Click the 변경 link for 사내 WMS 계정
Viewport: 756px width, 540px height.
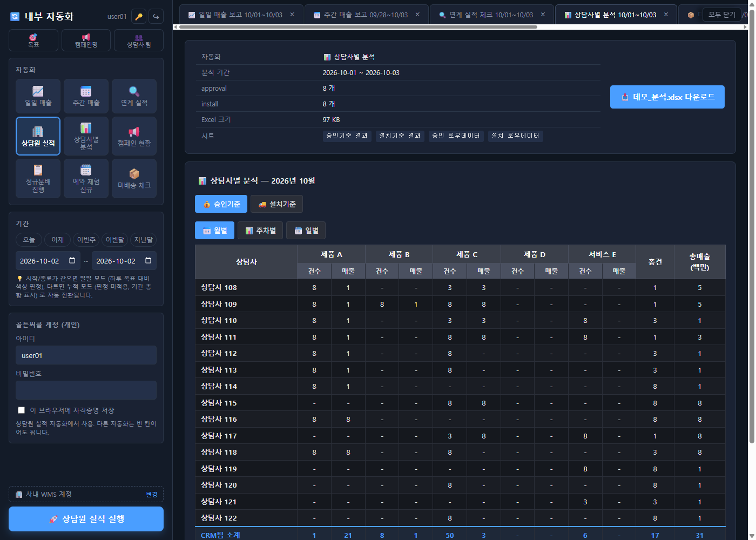pos(152,495)
